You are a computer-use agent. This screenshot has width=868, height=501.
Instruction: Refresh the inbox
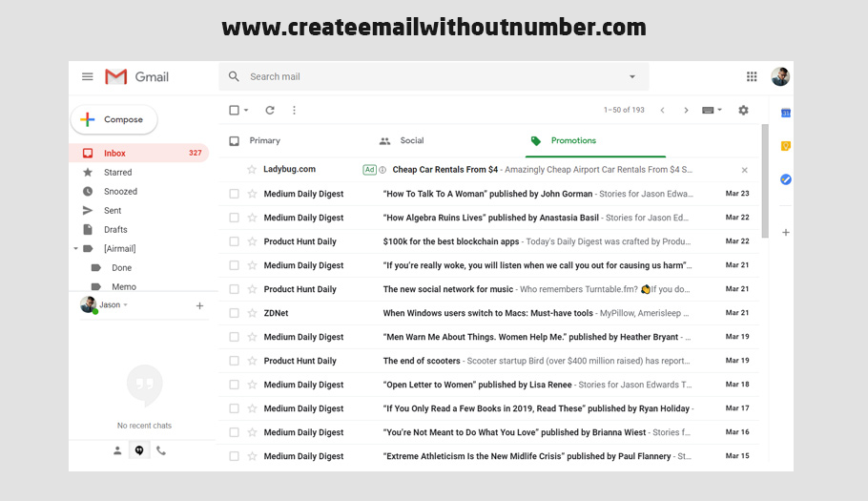[270, 110]
